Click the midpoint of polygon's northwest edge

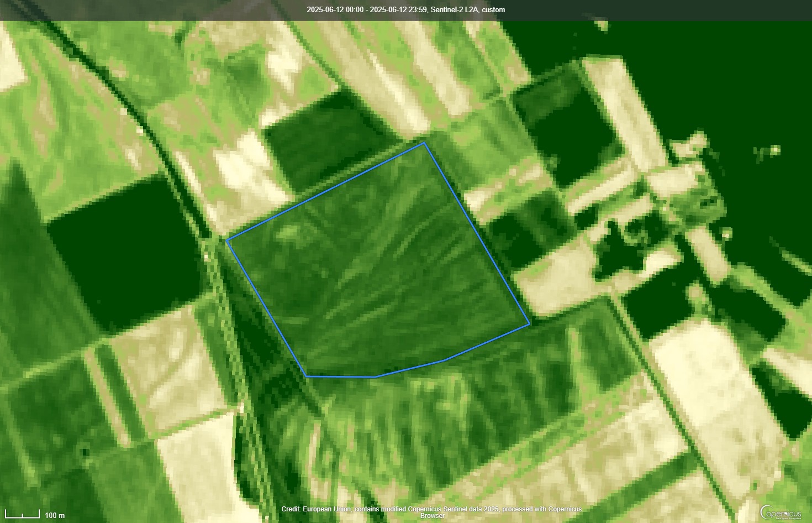[x=326, y=191]
